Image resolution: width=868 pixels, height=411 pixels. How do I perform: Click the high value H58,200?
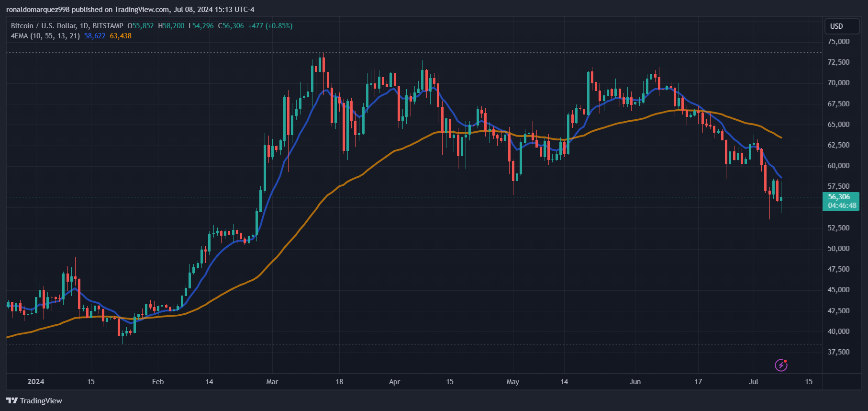click(x=171, y=26)
